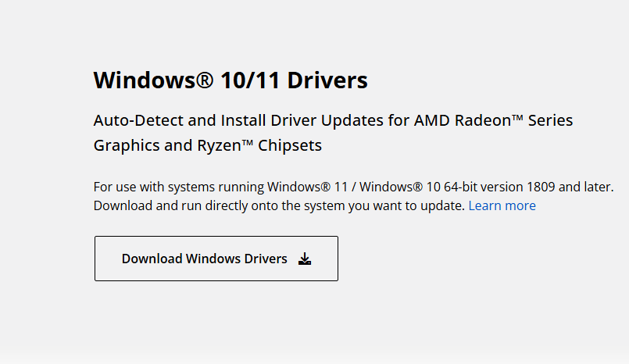Click the Windows® 10/11 Drivers heading

tap(231, 80)
